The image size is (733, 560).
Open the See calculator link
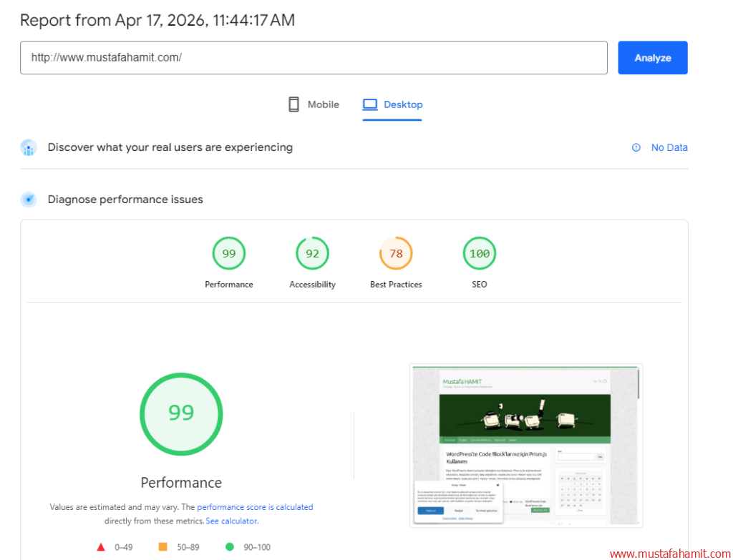coord(231,521)
